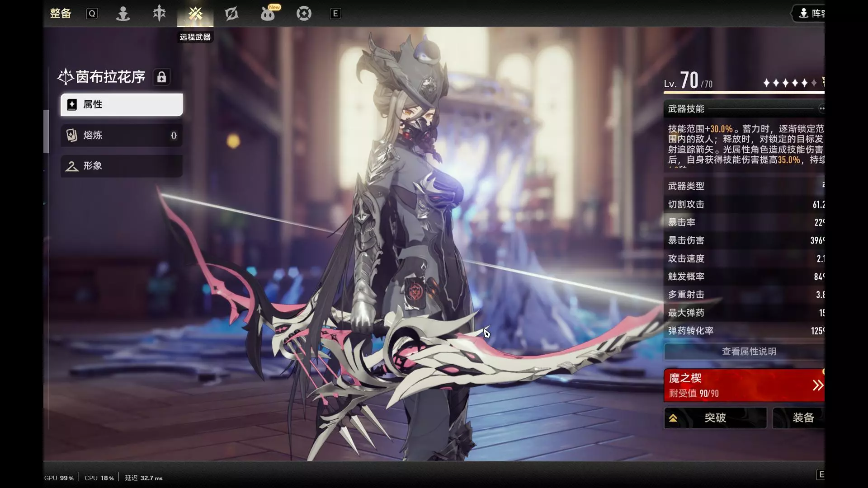Expand 武器技能 details with dots icon
This screenshot has width=868, height=488.
(821, 108)
